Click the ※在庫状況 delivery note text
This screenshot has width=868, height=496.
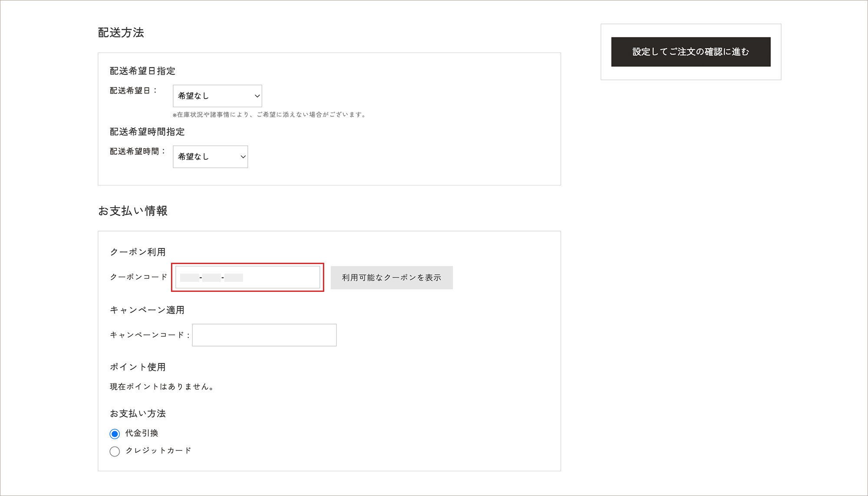(x=269, y=115)
